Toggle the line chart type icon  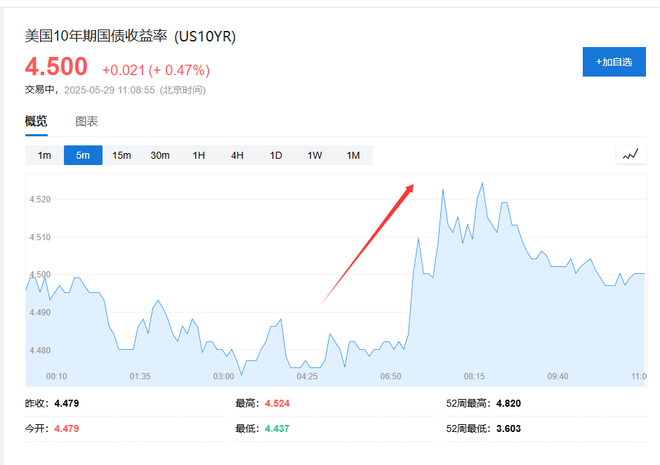click(631, 155)
